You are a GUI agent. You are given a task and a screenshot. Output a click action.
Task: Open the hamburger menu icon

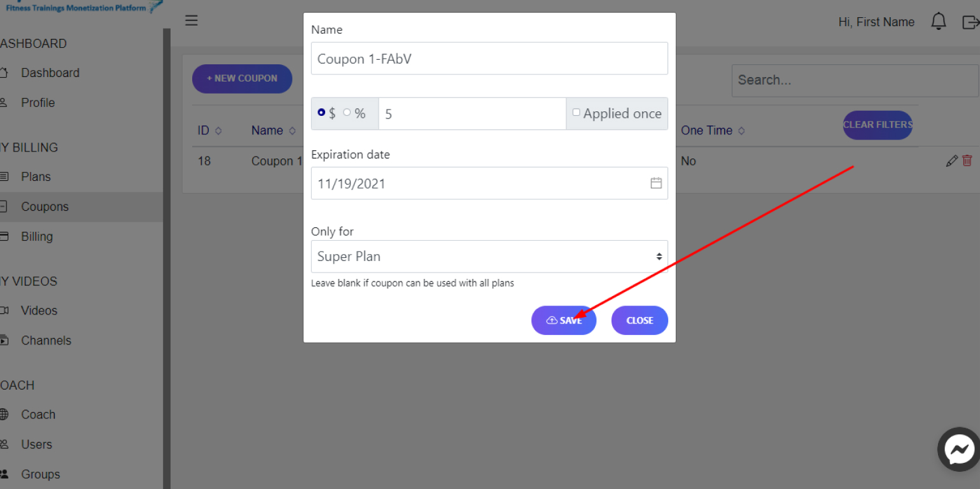click(192, 20)
